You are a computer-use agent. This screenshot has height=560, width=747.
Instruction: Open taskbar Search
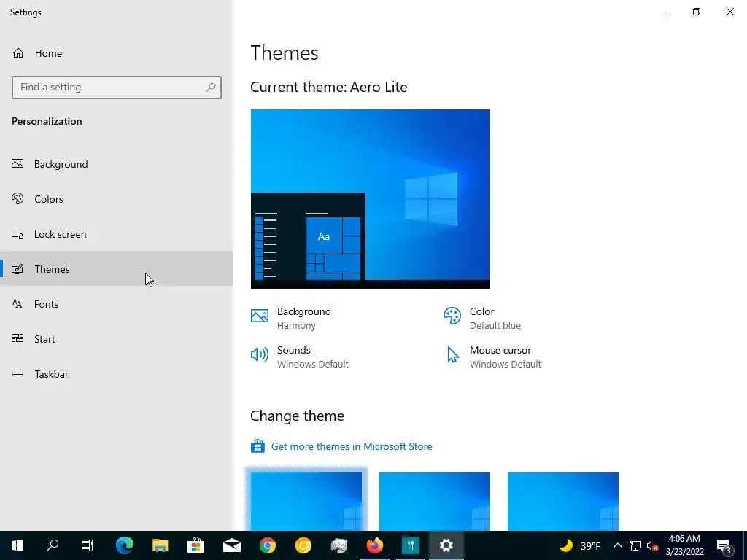tap(53, 545)
